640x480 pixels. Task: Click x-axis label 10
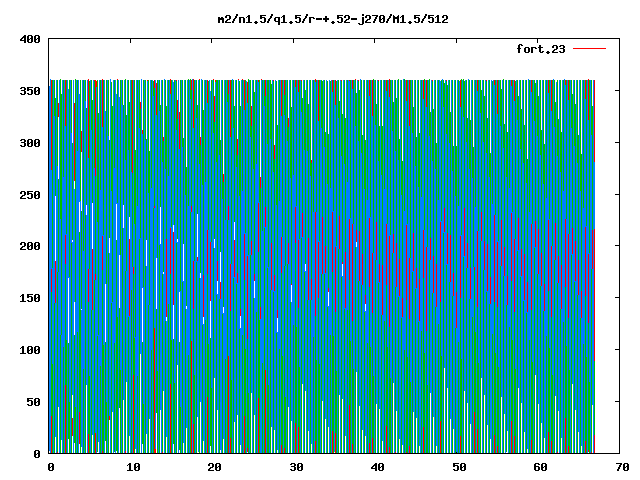point(133,467)
